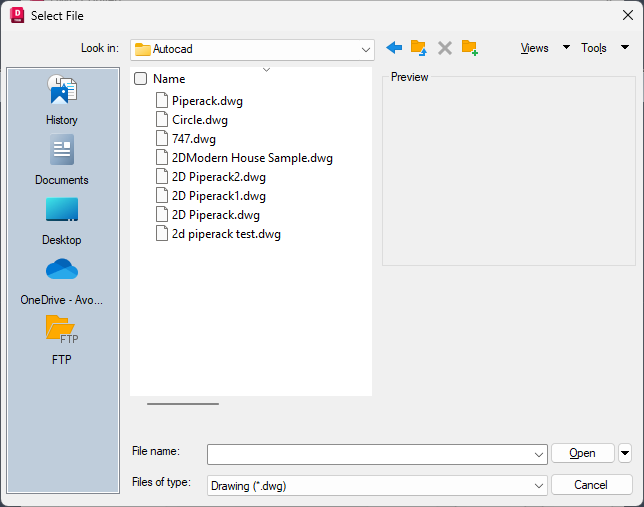Click the Open button

(582, 453)
